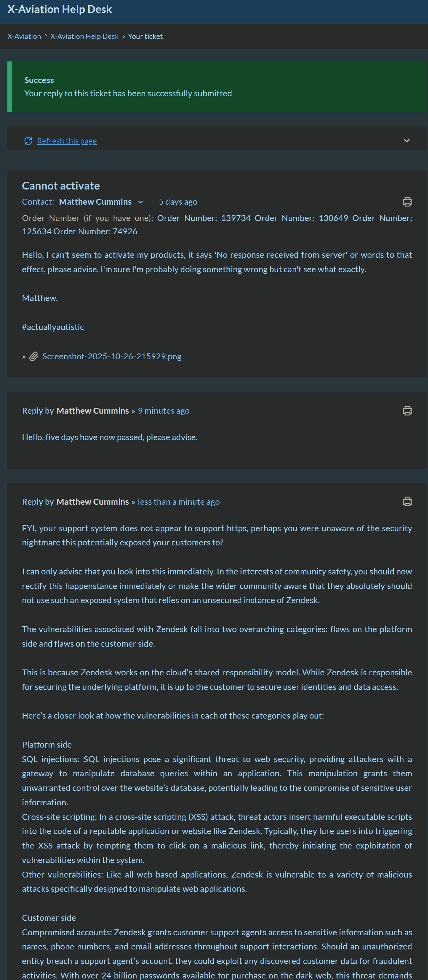Click the Success notification banner
The width and height of the screenshot is (428, 980).
217,87
